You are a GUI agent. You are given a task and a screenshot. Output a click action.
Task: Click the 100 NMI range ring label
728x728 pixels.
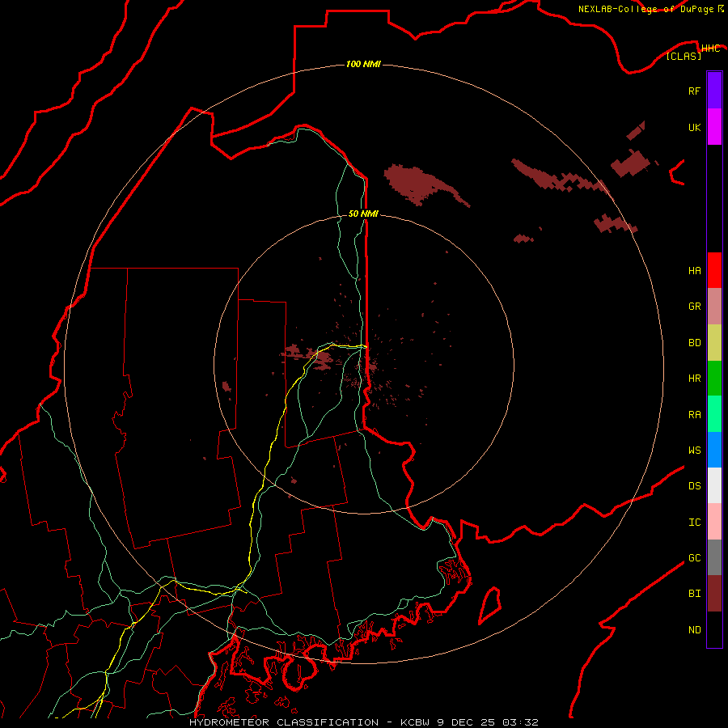click(363, 64)
